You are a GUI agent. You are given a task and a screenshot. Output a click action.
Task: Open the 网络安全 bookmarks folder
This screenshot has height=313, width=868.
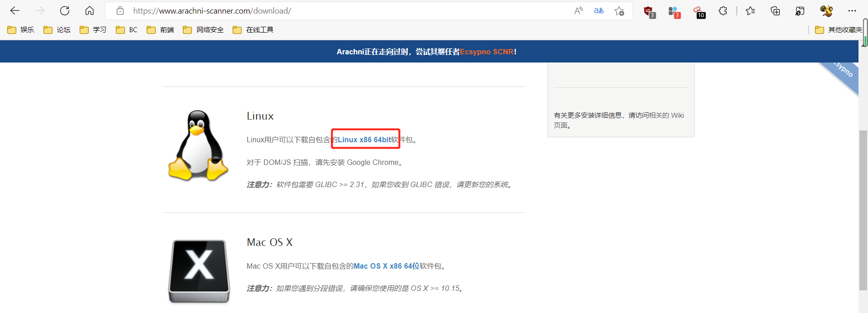203,30
